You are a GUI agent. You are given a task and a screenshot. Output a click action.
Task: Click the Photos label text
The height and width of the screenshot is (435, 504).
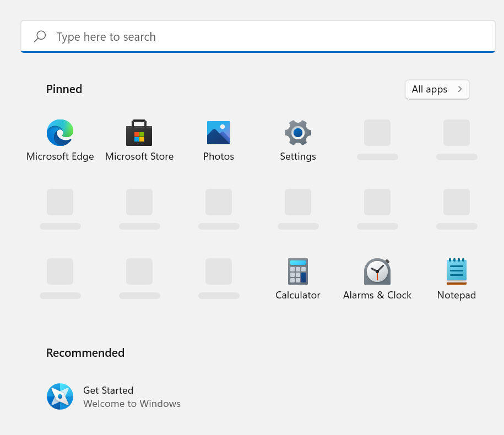tap(219, 156)
